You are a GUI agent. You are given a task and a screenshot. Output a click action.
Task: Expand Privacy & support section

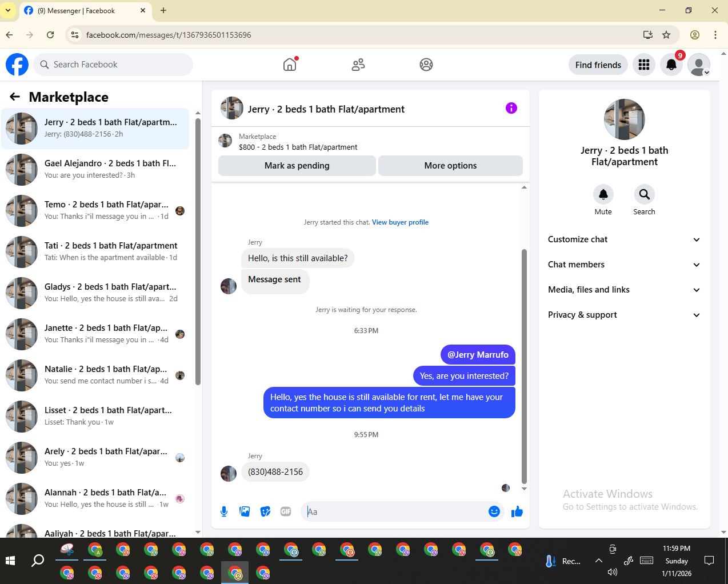point(625,315)
